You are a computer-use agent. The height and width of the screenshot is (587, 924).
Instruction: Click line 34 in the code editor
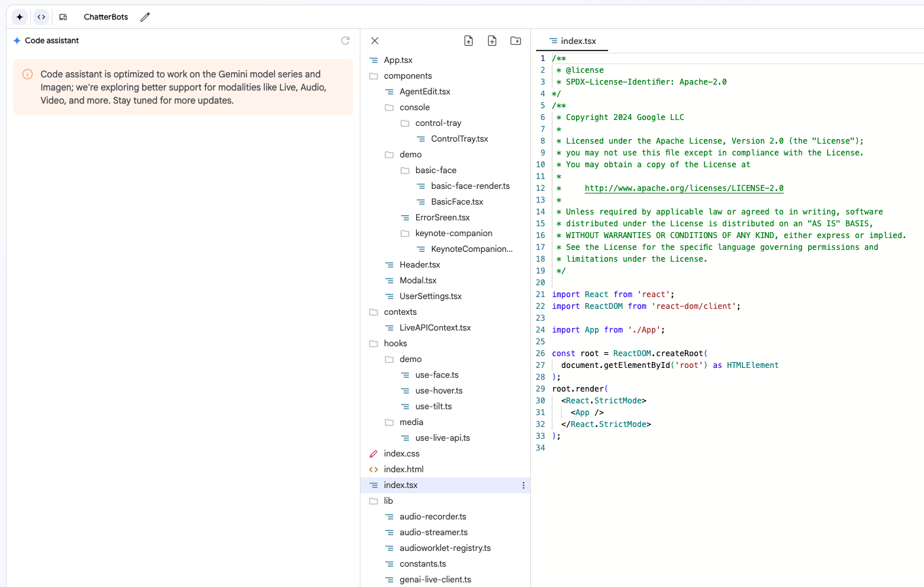[x=655, y=448]
